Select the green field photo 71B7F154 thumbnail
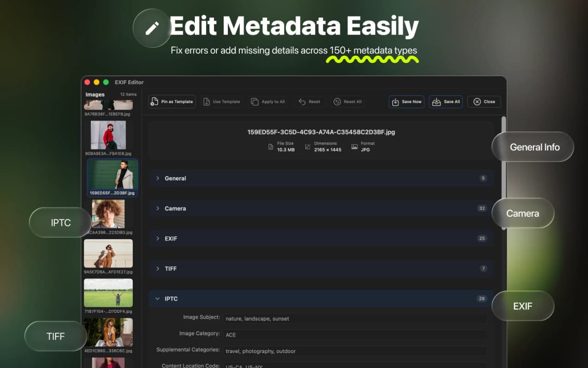This screenshot has height=368, width=588. (108, 292)
